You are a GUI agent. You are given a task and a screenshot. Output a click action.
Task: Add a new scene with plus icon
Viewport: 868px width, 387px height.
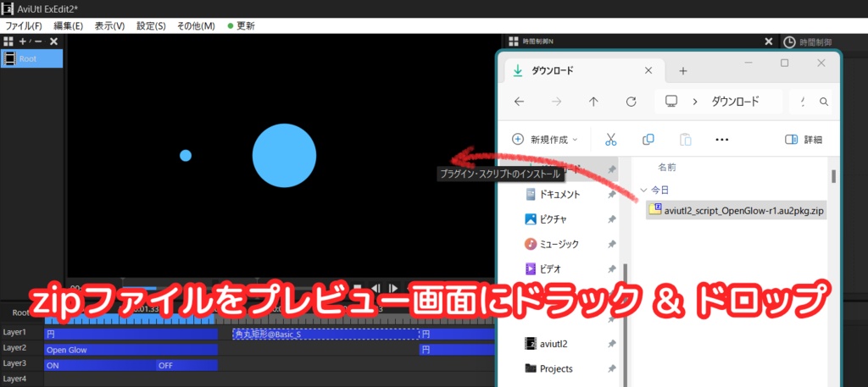[23, 41]
